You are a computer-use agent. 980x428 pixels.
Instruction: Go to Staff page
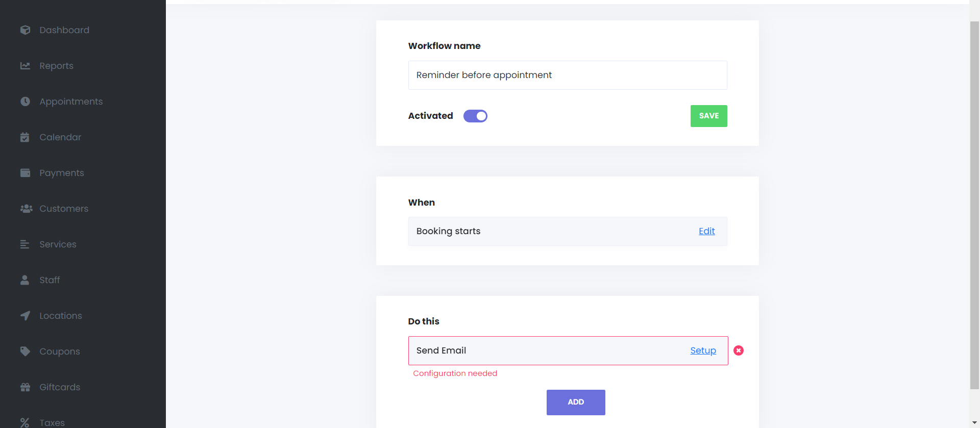(x=50, y=280)
